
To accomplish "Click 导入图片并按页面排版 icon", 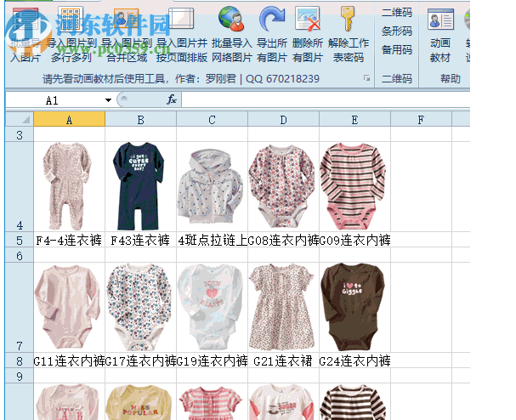I will (181, 19).
